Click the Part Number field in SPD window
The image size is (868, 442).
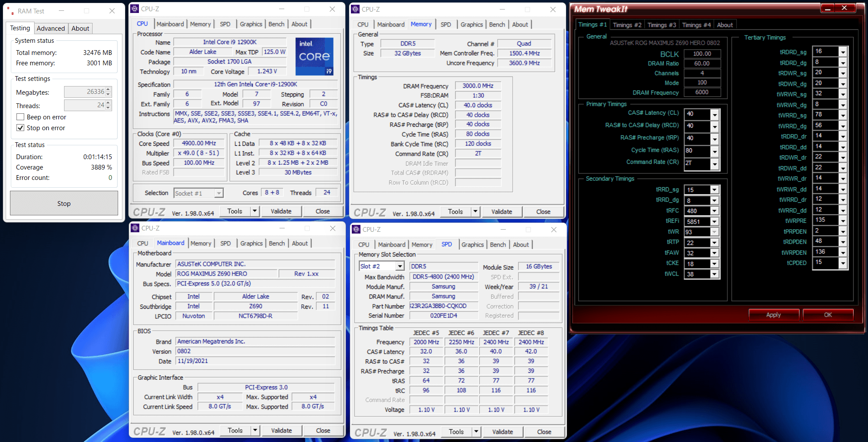[x=444, y=306]
